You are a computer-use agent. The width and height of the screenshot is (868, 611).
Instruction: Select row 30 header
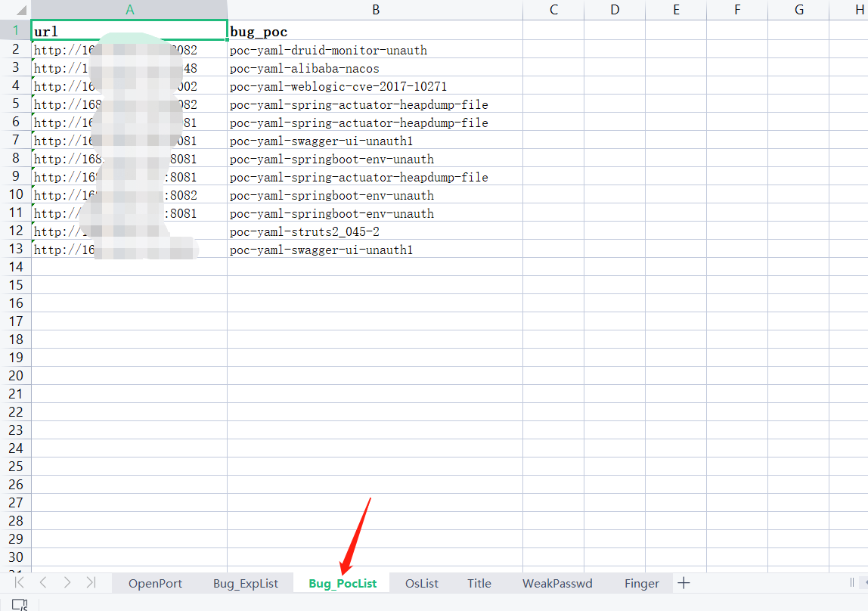click(15, 557)
